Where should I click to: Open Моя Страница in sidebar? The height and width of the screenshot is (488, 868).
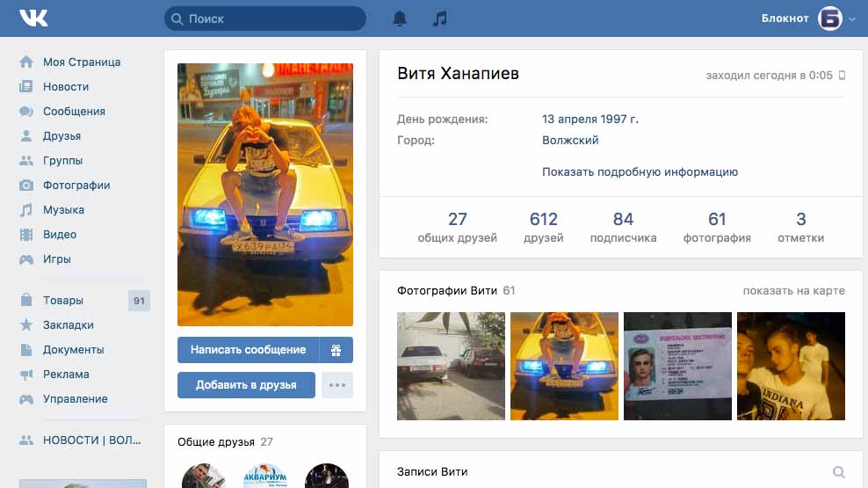(82, 62)
